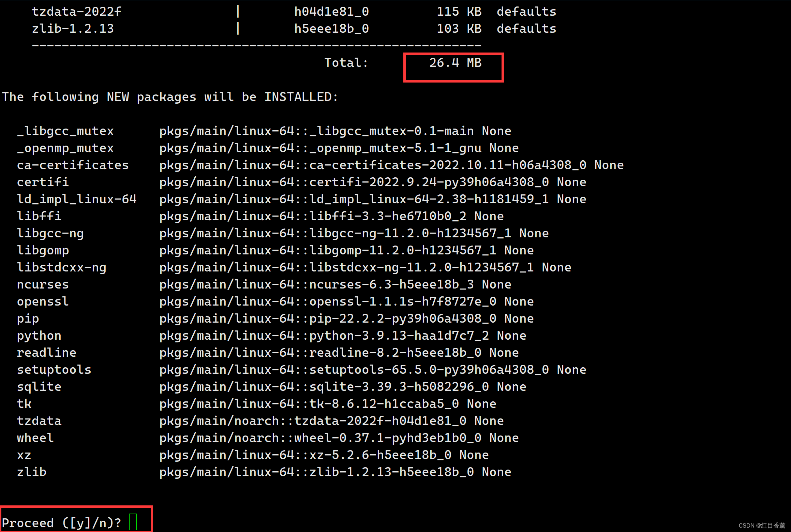
Task: Click the green cursor after Proceed prompt
Action: [133, 522]
